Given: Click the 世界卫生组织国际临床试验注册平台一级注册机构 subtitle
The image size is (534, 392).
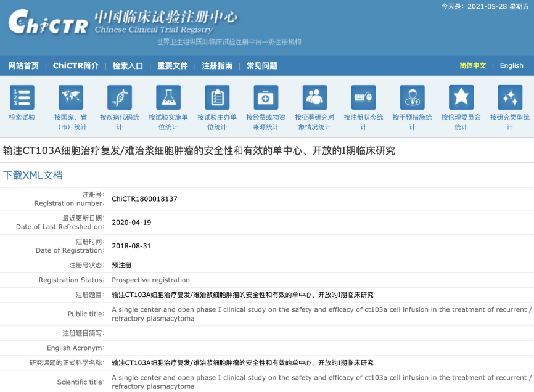Looking at the screenshot, I should [229, 42].
